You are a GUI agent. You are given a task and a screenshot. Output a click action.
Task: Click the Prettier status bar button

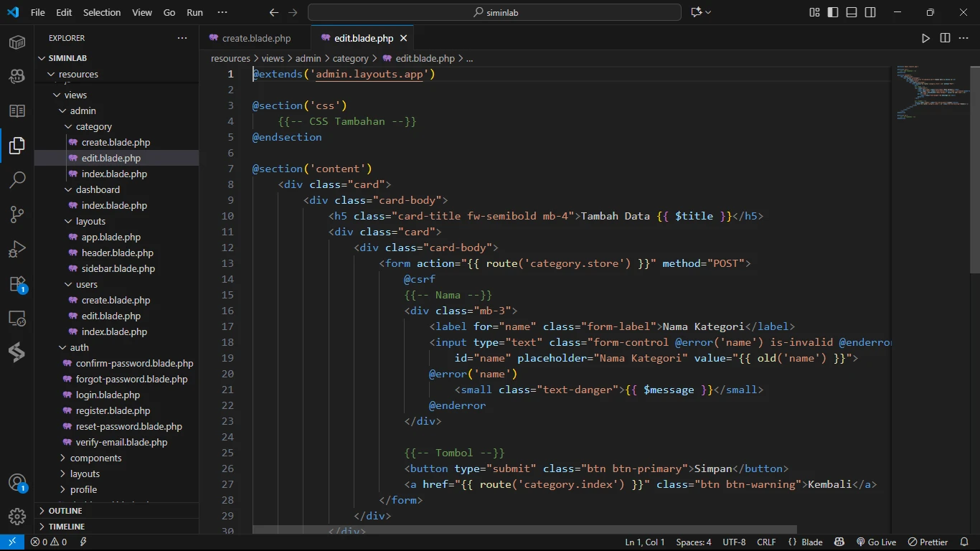(x=928, y=542)
